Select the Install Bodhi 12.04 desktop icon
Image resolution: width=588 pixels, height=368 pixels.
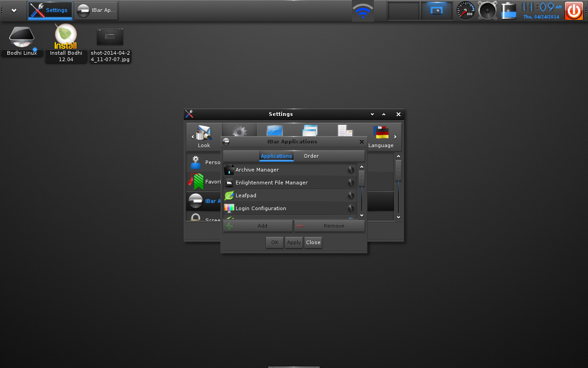66,43
